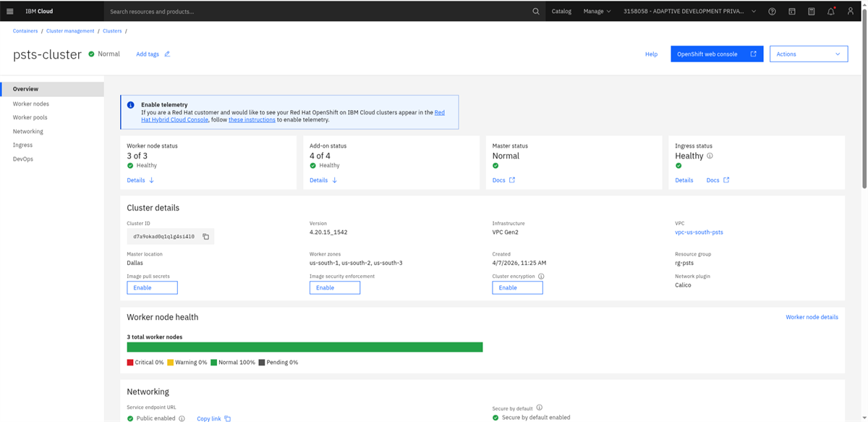868x422 pixels.
Task: Click the Help link
Action: [651, 54]
